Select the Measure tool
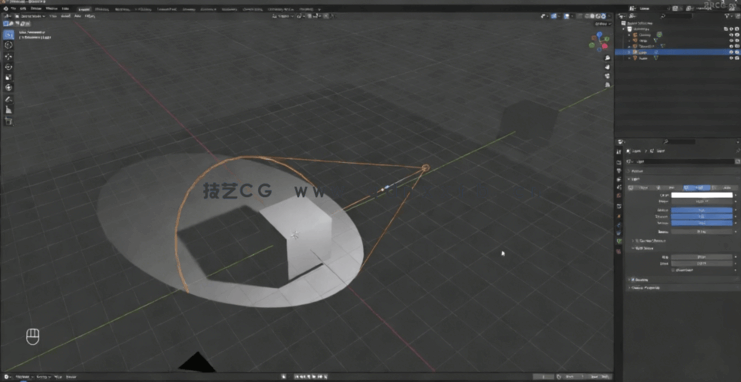The height and width of the screenshot is (382, 741). [9, 110]
